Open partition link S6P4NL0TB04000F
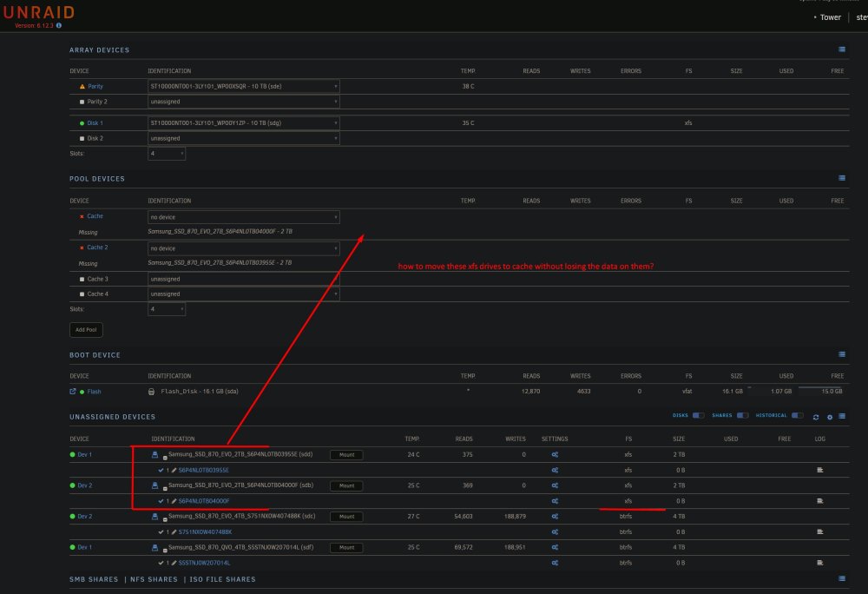The width and height of the screenshot is (868, 594). coord(204,501)
